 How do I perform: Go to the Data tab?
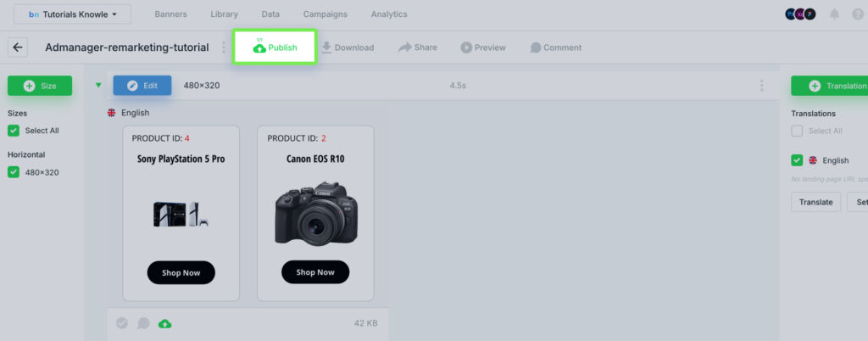click(270, 14)
